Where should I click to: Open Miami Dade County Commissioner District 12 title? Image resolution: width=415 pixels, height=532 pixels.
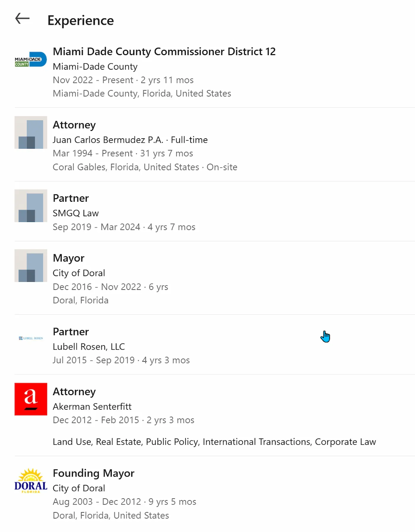164,52
